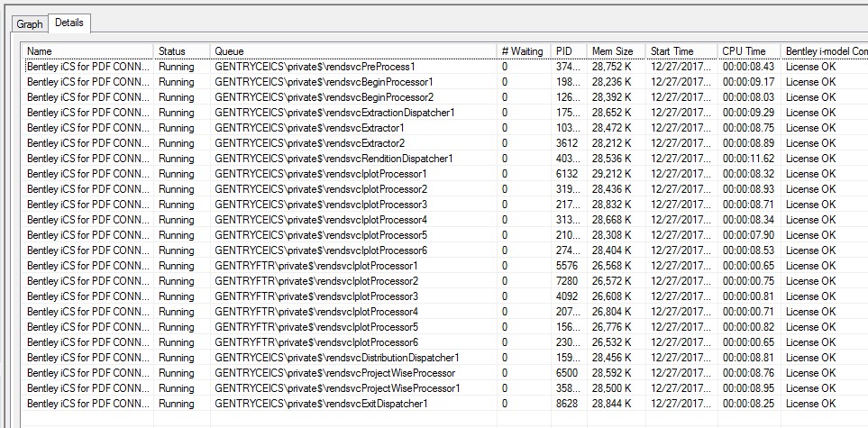
Task: Select GENTRYFTR rendsvcIplotProcessor2 queue row
Action: [x=445, y=281]
